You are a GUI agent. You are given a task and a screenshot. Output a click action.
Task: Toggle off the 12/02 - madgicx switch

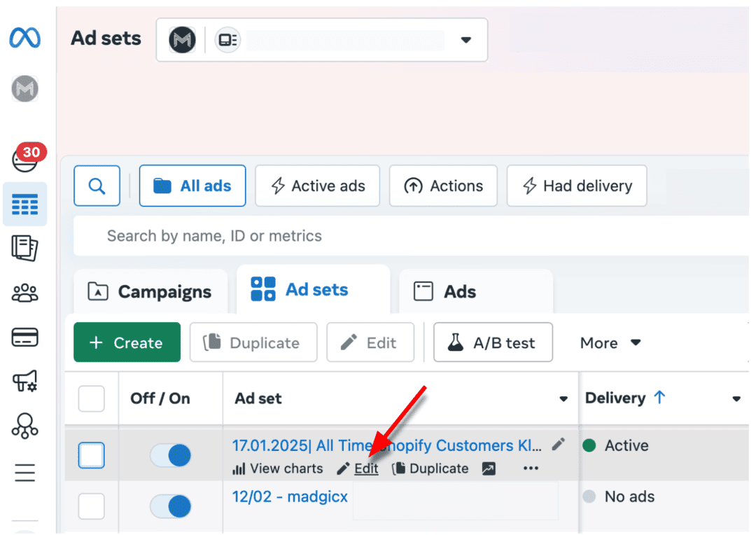(x=171, y=506)
